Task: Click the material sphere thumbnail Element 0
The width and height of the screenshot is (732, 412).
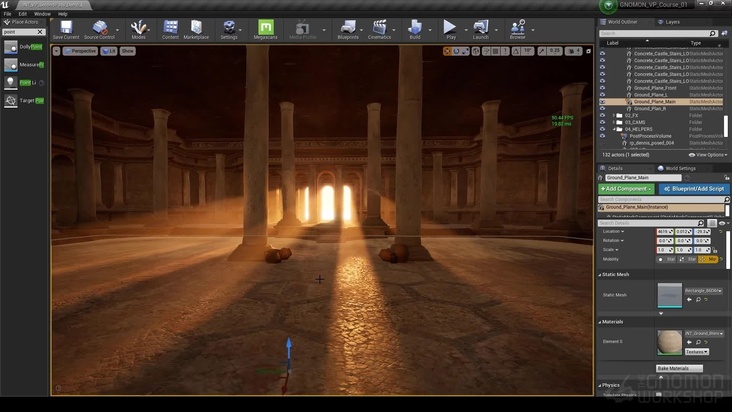Action: [669, 342]
